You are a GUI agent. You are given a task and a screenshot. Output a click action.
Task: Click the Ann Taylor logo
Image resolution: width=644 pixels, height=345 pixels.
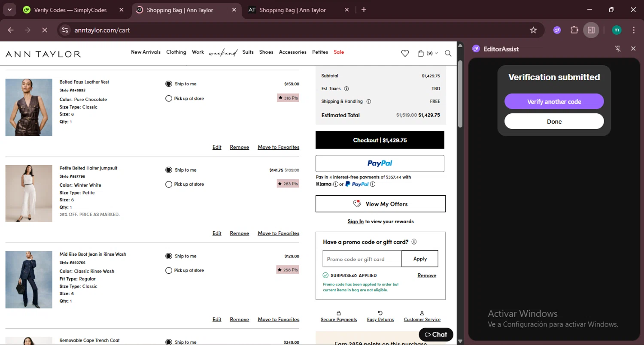pyautogui.click(x=43, y=54)
